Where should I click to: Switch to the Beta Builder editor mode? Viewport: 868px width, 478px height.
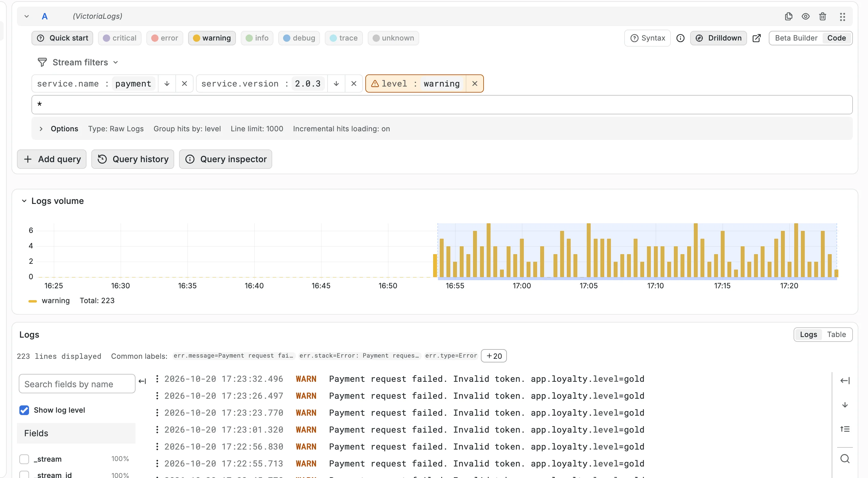pos(796,38)
